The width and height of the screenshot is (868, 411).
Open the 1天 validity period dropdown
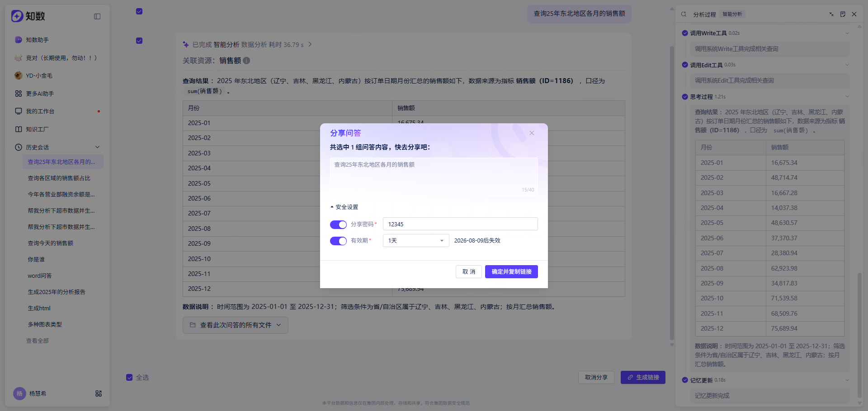416,241
